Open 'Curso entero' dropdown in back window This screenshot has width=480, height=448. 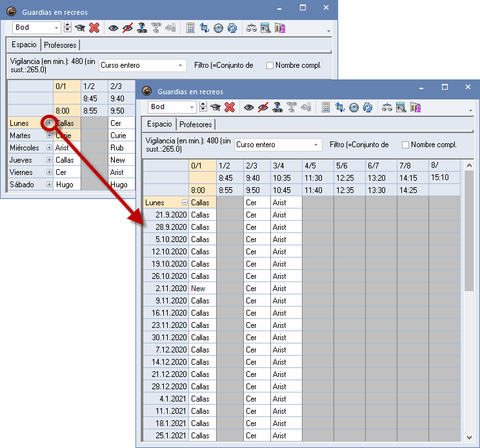(x=180, y=66)
